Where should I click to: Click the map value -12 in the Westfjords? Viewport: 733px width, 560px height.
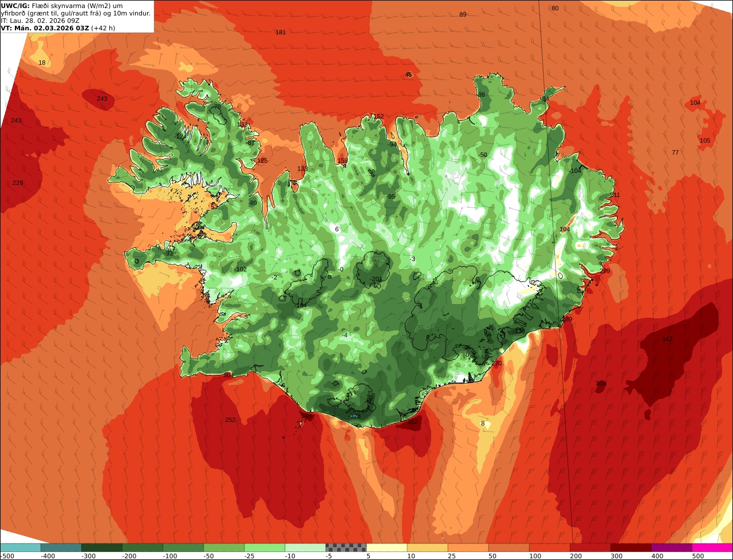(x=179, y=136)
